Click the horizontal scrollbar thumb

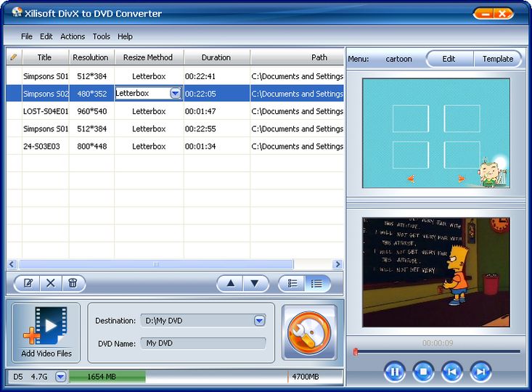click(x=156, y=264)
